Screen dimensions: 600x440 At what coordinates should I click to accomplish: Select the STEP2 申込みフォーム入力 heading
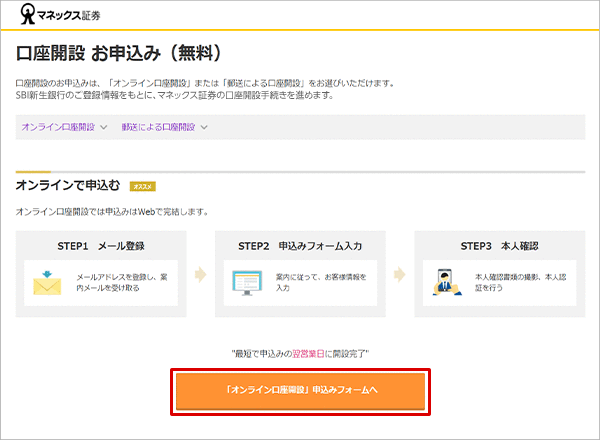[x=298, y=243]
